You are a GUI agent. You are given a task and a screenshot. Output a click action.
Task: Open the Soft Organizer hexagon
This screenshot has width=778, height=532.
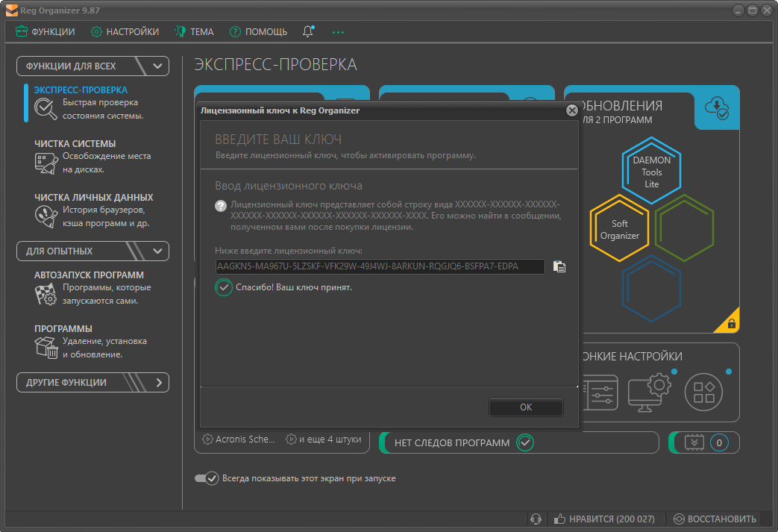coord(620,228)
